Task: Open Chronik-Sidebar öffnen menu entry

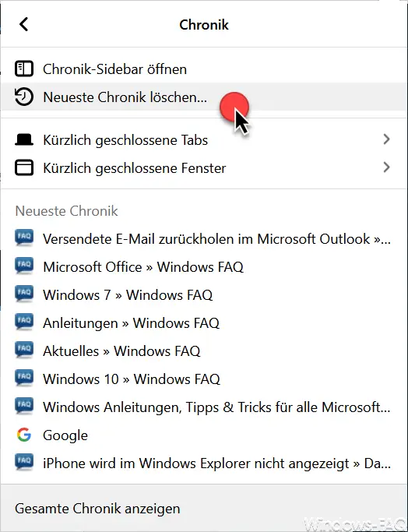Action: pos(204,69)
